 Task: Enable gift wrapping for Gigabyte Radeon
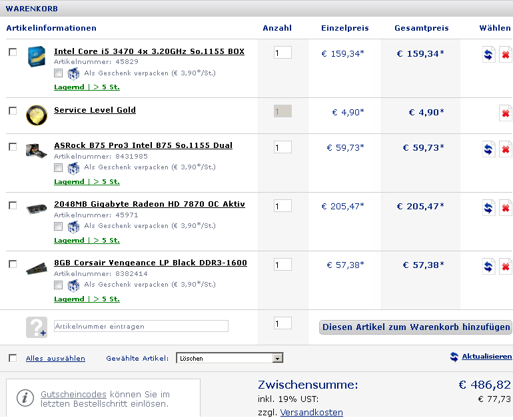coord(58,226)
